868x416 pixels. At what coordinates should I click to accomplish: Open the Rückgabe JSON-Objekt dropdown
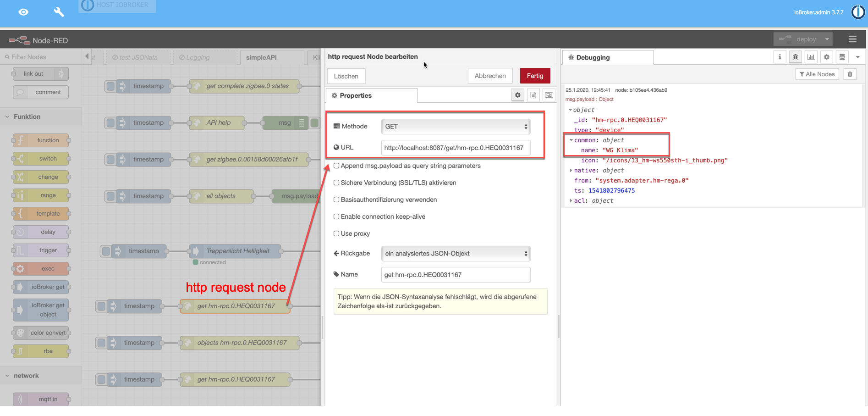tap(456, 254)
